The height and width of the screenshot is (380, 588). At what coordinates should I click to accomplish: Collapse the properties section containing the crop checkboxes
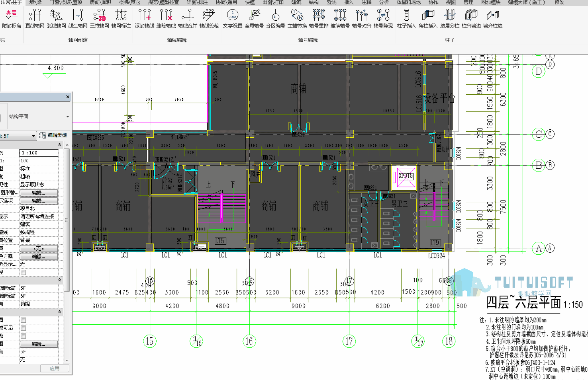click(x=60, y=312)
